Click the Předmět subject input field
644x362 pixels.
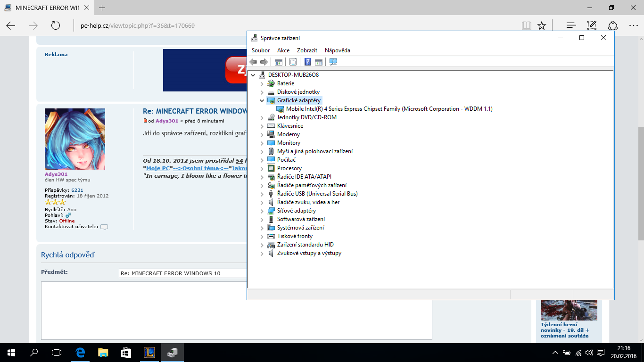(183, 273)
